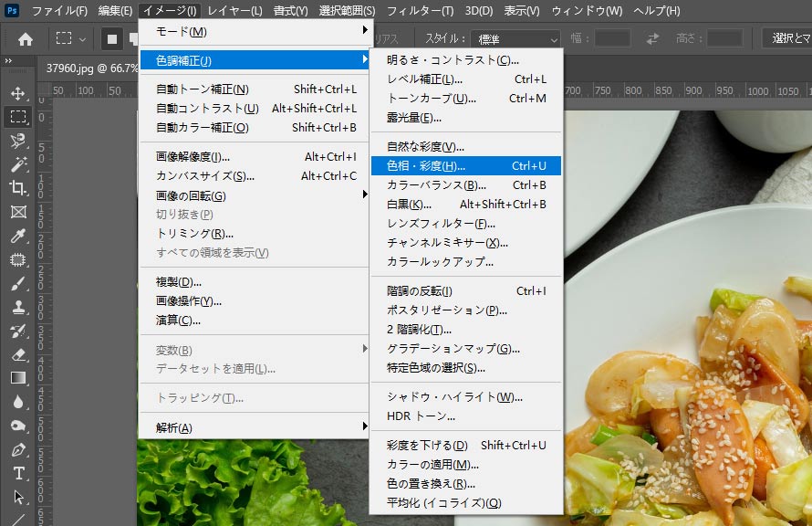This screenshot has width=812, height=526.
Task: Expand the モード(M) submenu
Action: tap(254, 32)
